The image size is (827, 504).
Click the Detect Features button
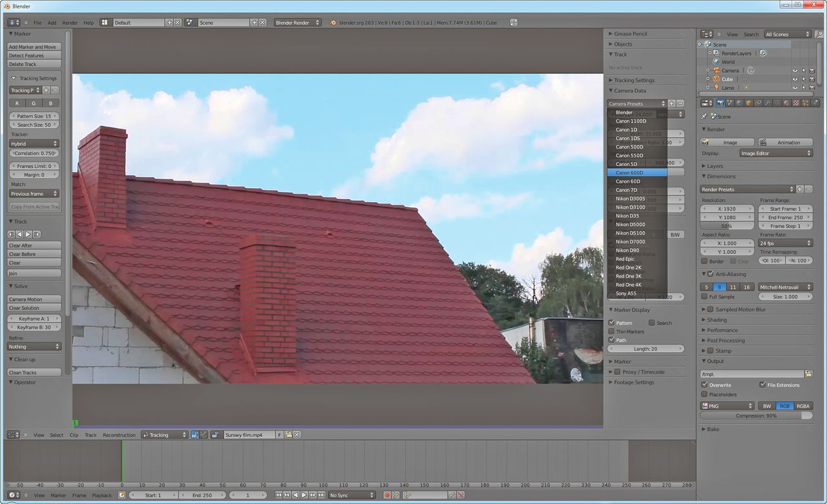click(x=35, y=56)
